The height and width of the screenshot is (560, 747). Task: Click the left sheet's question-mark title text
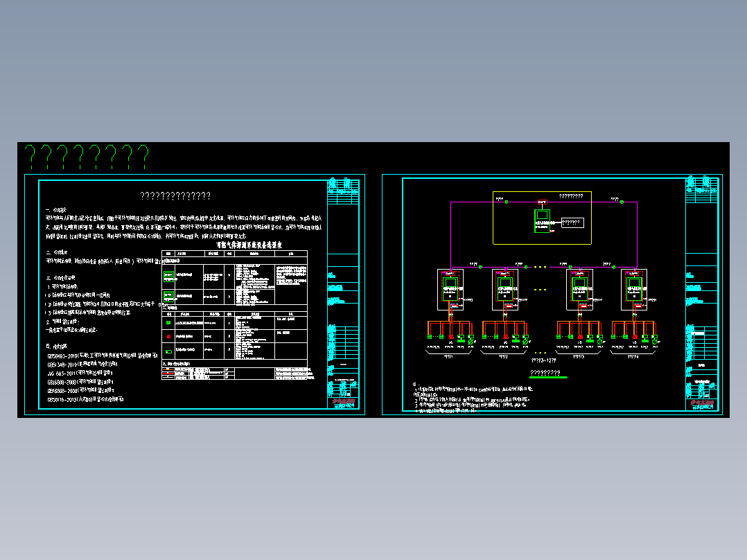pyautogui.click(x=175, y=196)
